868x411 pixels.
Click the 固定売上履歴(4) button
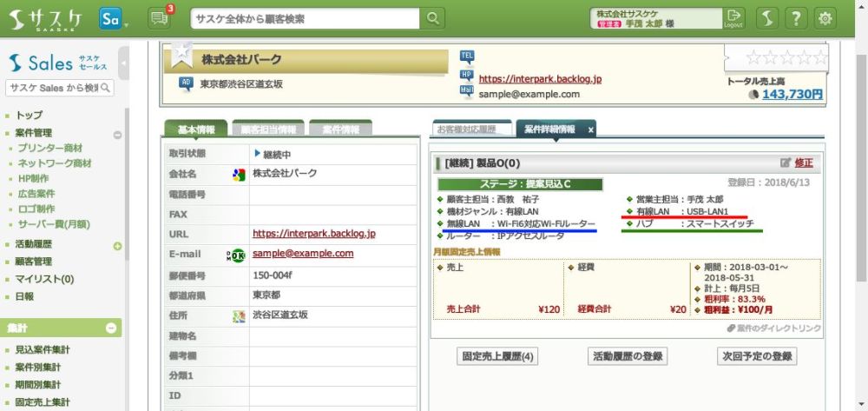pos(496,356)
